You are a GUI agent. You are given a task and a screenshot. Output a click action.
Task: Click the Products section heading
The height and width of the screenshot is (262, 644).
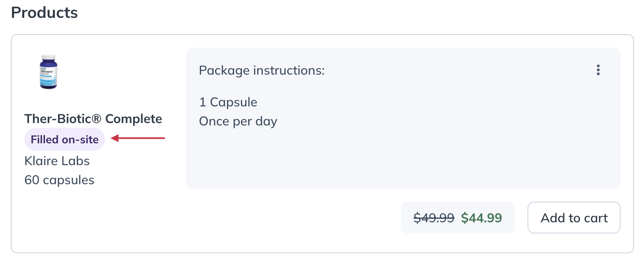(45, 13)
